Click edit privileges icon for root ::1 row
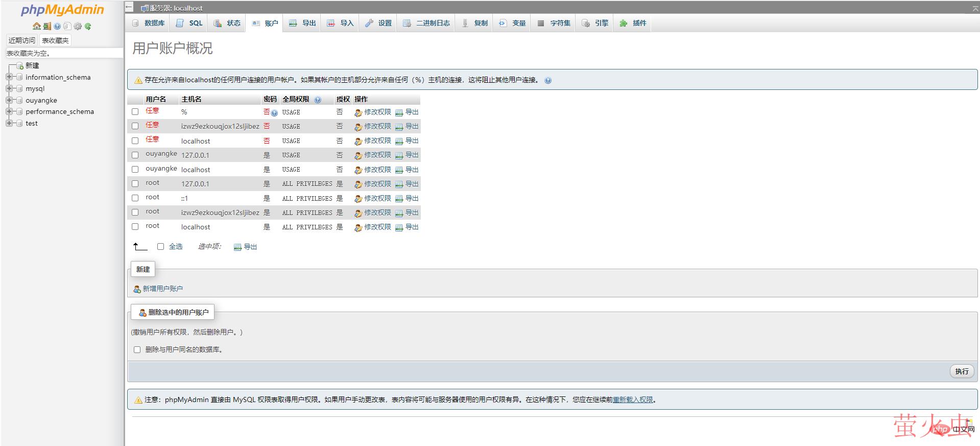Screen dimensions: 980x446 point(358,199)
